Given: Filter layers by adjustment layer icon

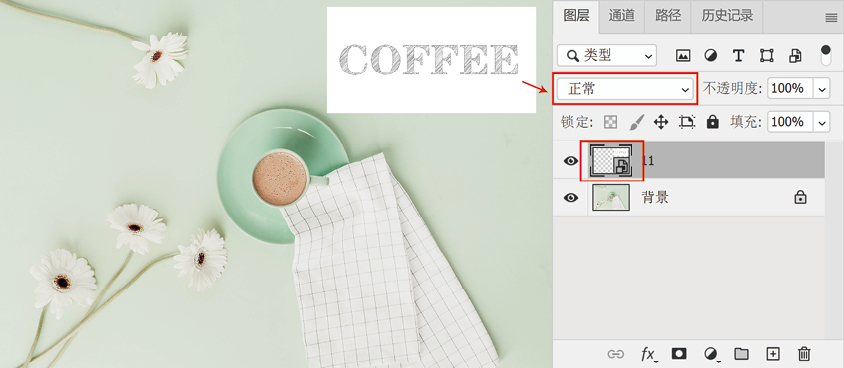Looking at the screenshot, I should pyautogui.click(x=711, y=55).
